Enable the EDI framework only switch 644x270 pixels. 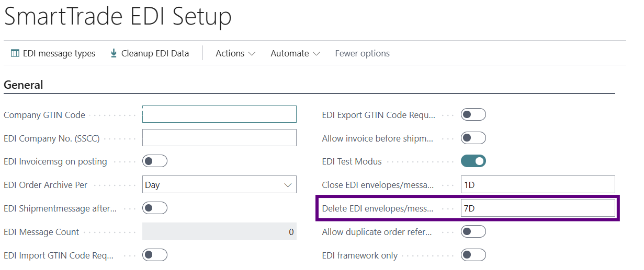pyautogui.click(x=473, y=255)
